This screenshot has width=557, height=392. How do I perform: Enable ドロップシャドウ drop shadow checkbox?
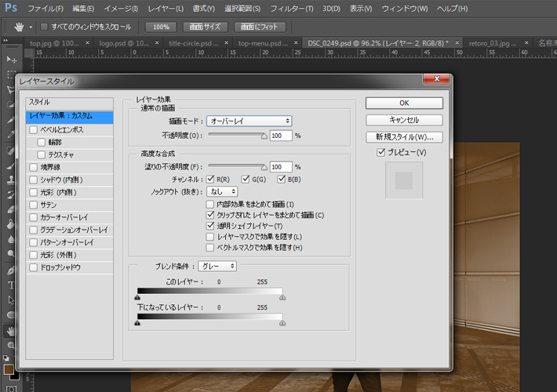click(x=34, y=267)
